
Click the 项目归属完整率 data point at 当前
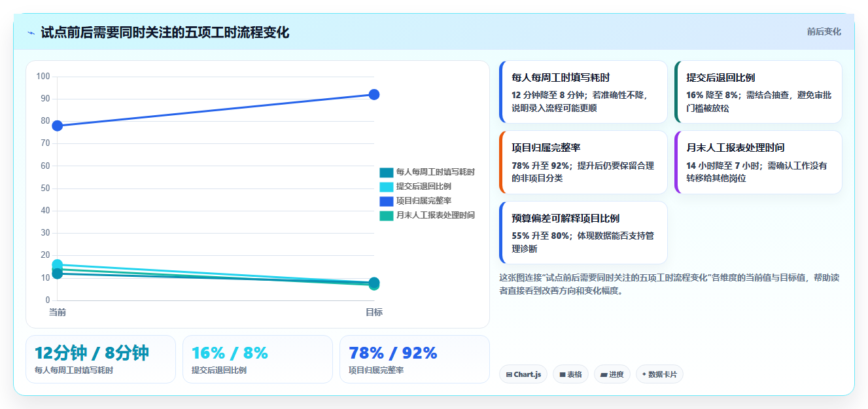point(58,126)
